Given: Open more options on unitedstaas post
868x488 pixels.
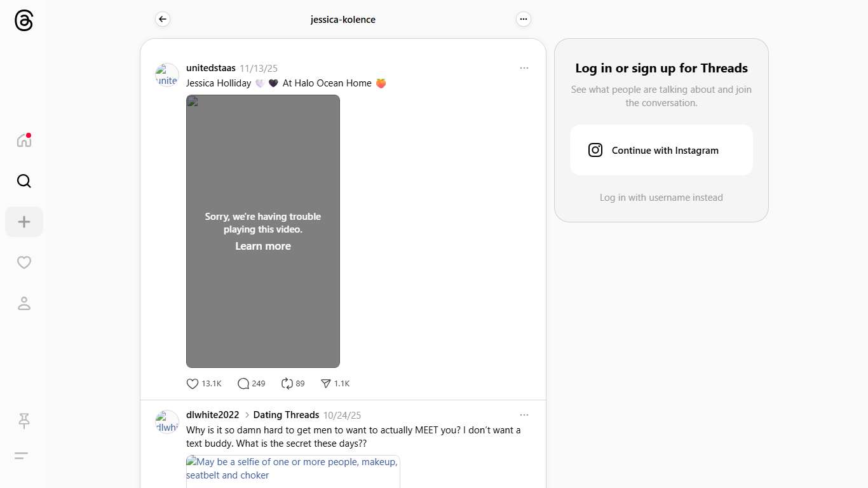Looking at the screenshot, I should [524, 68].
